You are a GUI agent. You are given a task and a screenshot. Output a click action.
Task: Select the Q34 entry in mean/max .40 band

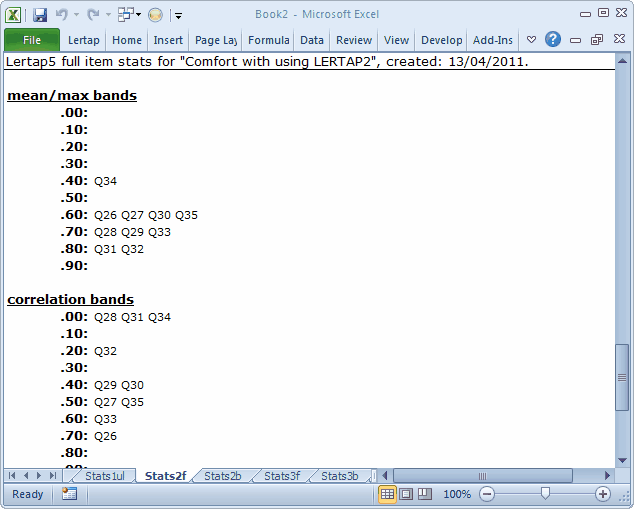coord(106,181)
